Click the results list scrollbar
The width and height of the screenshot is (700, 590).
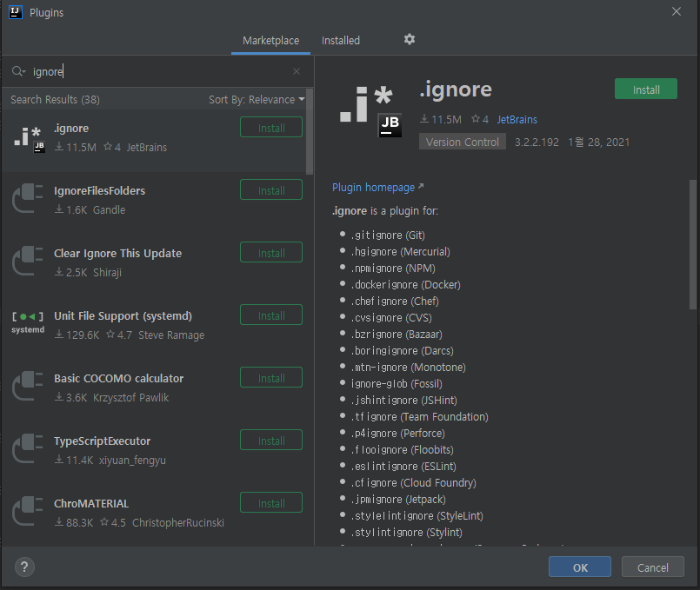tap(310, 131)
